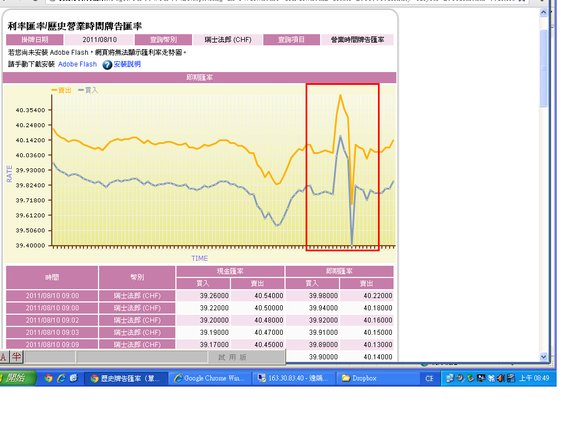Click the 39.40000 label on chart axis
570x428 pixels.
(x=30, y=245)
